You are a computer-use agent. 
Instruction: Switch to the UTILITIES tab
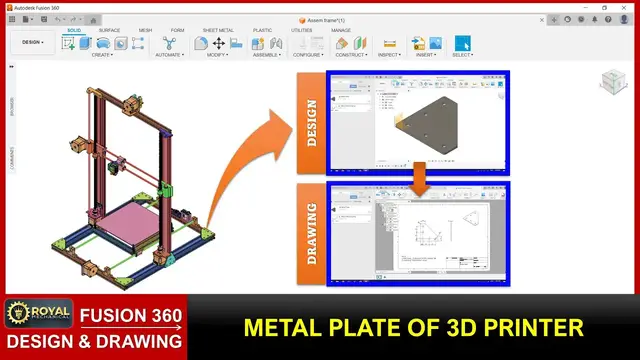(302, 30)
